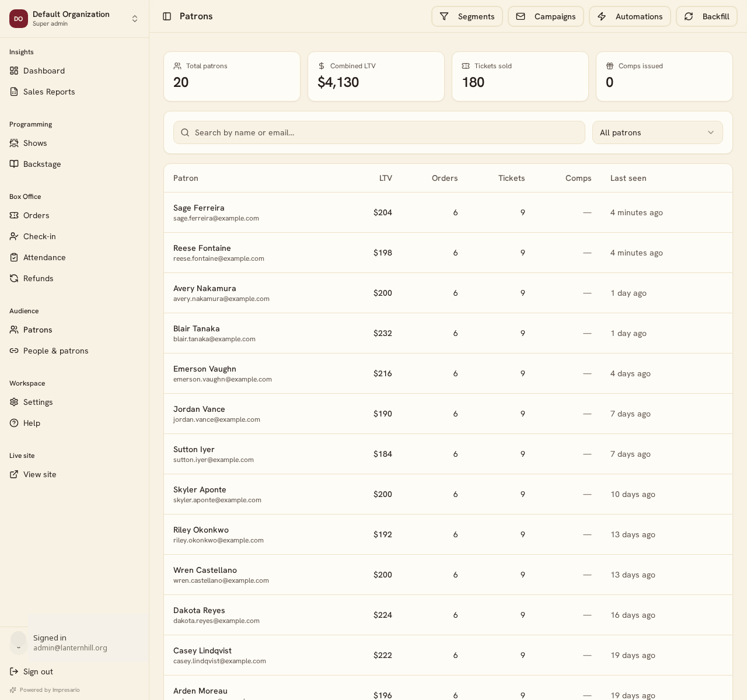Click Sutton Iyer's $184 LTV value
747x700 pixels.
[383, 454]
